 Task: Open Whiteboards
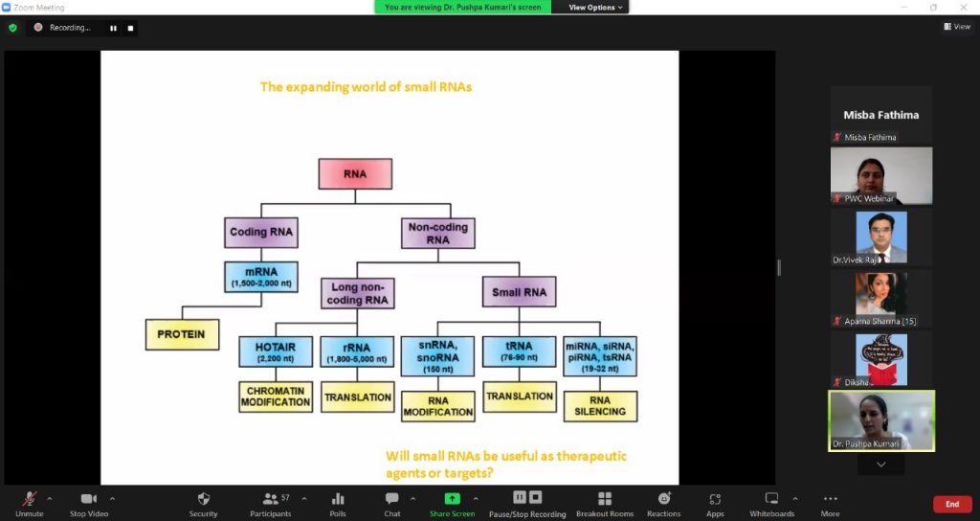click(771, 500)
